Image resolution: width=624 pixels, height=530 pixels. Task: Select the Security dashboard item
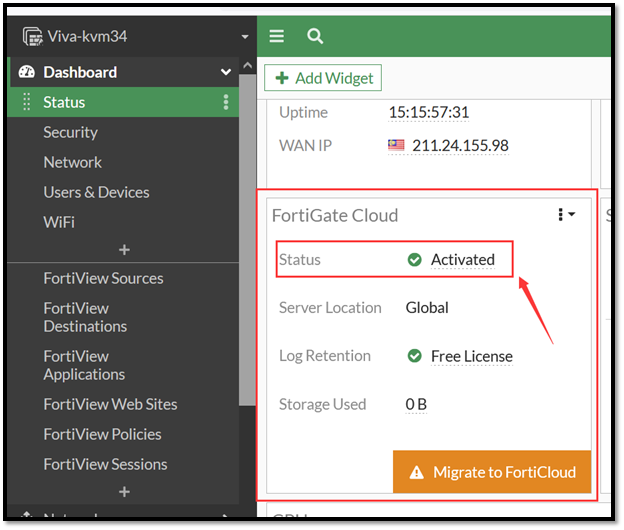[x=70, y=132]
